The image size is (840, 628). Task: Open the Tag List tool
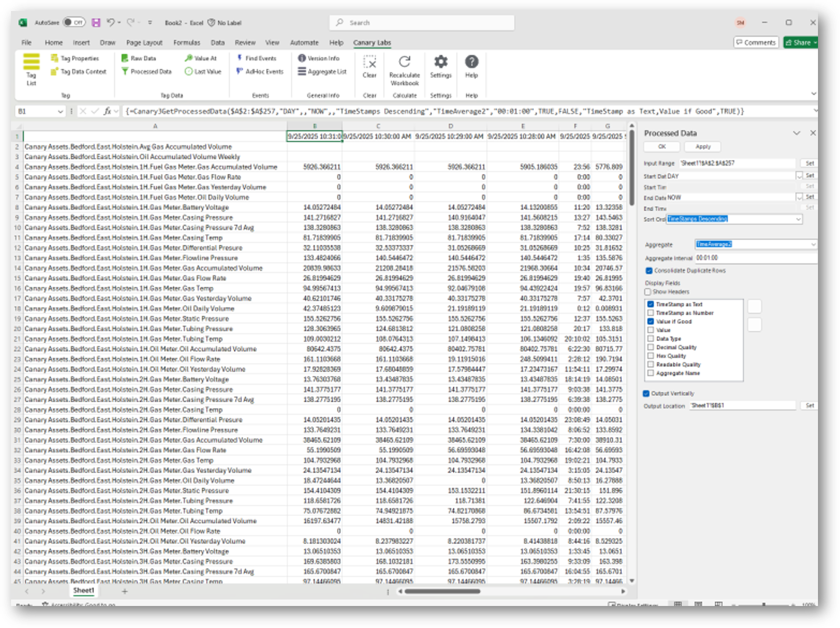tap(31, 69)
